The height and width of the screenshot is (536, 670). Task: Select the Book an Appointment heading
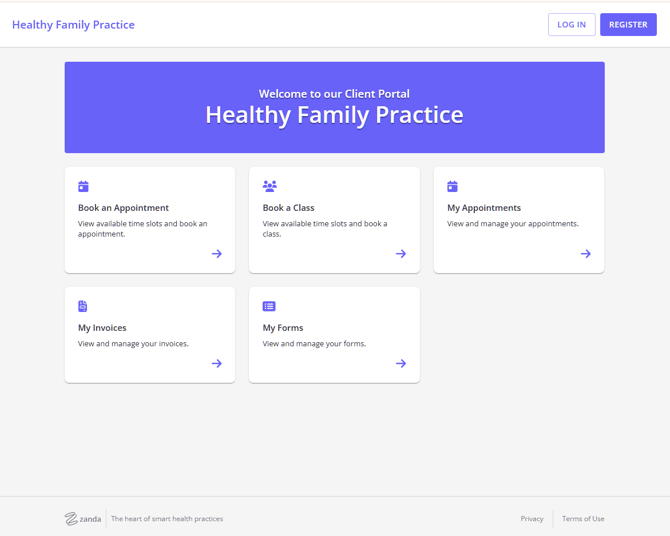[x=123, y=208]
